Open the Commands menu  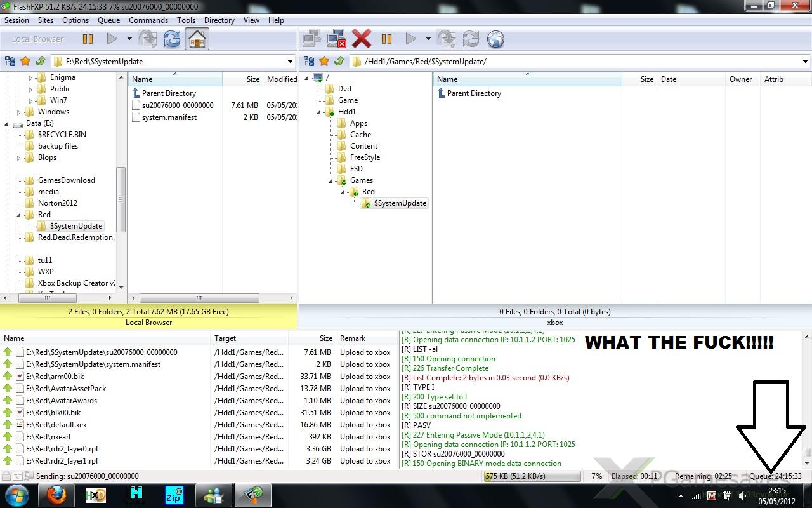point(148,20)
